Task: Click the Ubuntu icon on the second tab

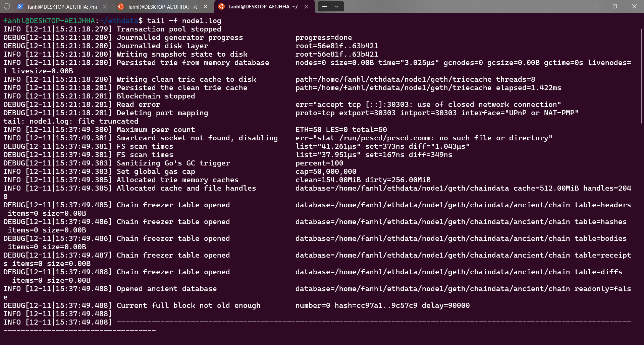Action: (x=121, y=6)
